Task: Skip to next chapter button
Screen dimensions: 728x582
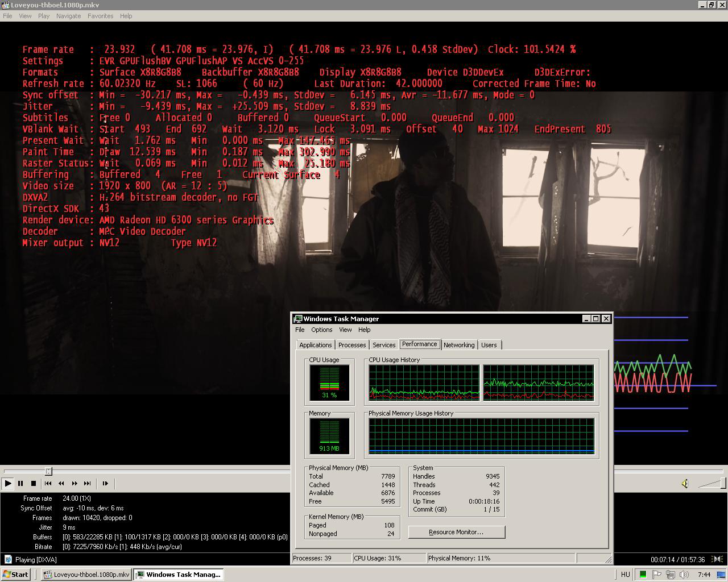Action: [x=88, y=484]
